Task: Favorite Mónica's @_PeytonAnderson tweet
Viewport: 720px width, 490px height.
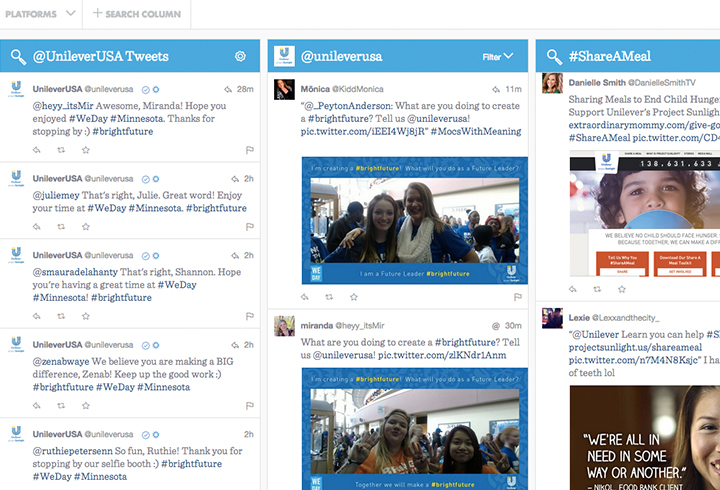Action: 354,297
